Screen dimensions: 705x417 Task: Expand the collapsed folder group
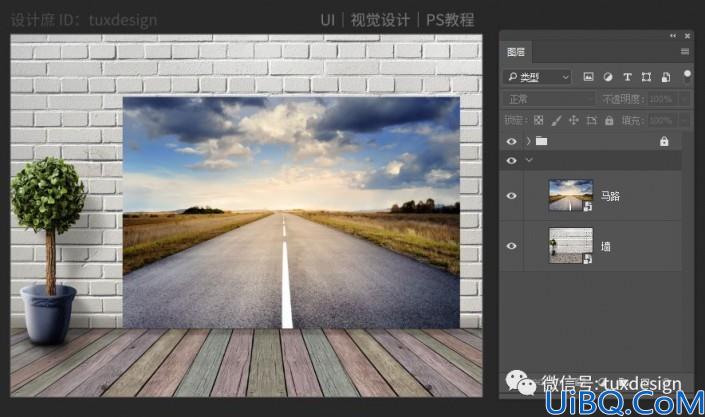[x=528, y=141]
